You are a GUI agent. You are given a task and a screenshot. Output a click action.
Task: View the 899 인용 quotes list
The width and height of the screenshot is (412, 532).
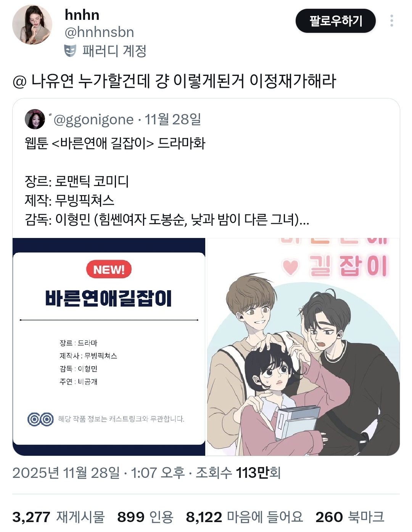pos(145,517)
